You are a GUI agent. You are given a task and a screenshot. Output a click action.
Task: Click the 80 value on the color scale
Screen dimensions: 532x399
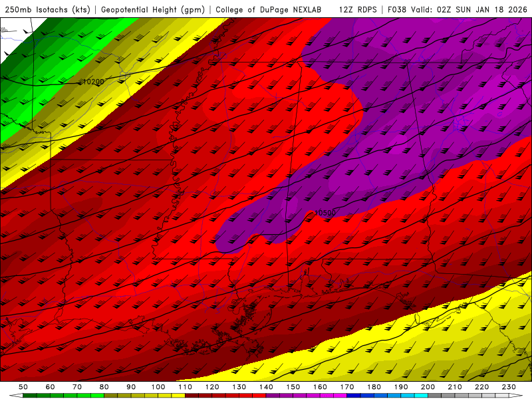[104, 387]
